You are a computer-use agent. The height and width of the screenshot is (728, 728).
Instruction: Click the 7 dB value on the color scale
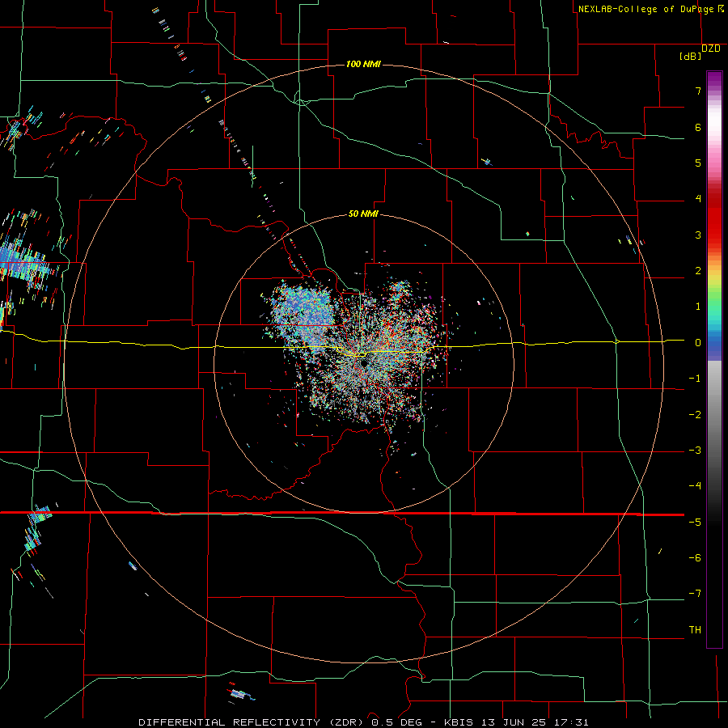click(x=698, y=91)
